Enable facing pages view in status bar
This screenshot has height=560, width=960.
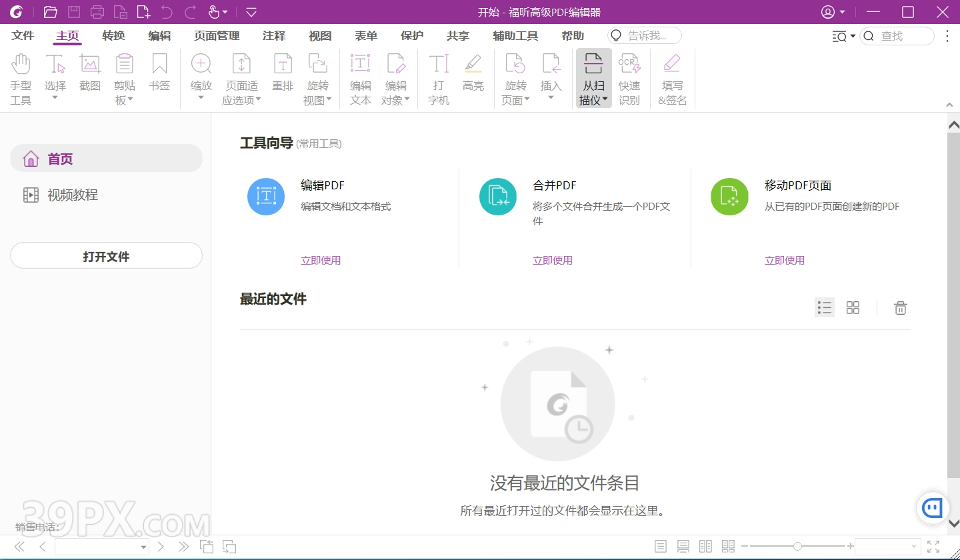pyautogui.click(x=705, y=547)
